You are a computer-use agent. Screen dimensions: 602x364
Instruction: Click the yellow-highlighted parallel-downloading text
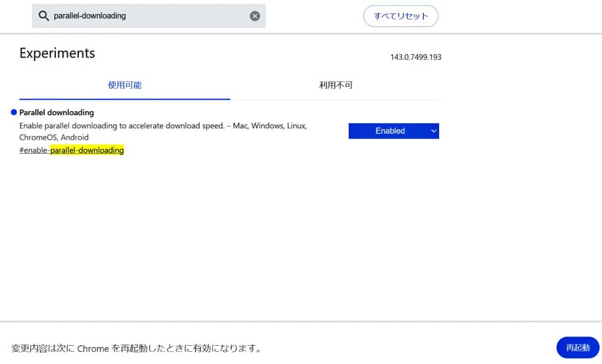[x=87, y=150]
